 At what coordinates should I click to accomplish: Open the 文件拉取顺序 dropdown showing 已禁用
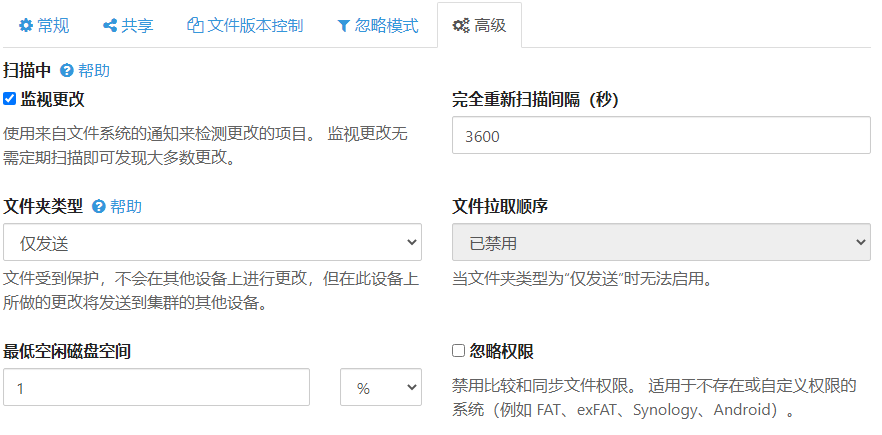tap(661, 242)
